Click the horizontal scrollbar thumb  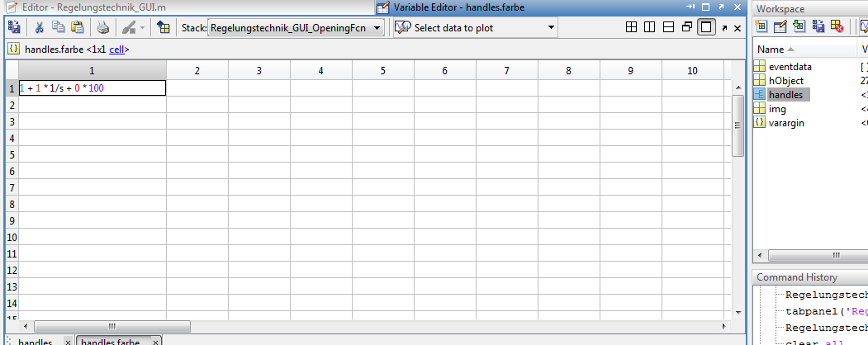point(112,326)
